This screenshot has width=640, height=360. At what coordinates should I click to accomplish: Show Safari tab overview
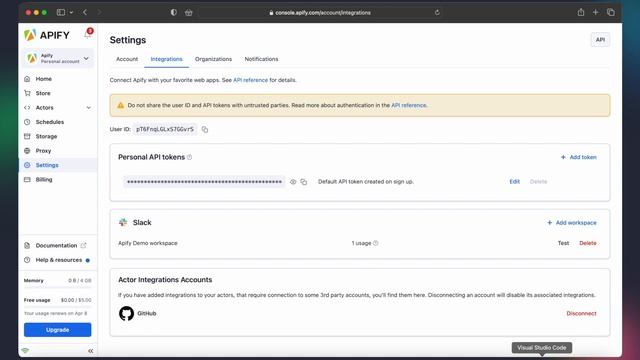point(611,13)
